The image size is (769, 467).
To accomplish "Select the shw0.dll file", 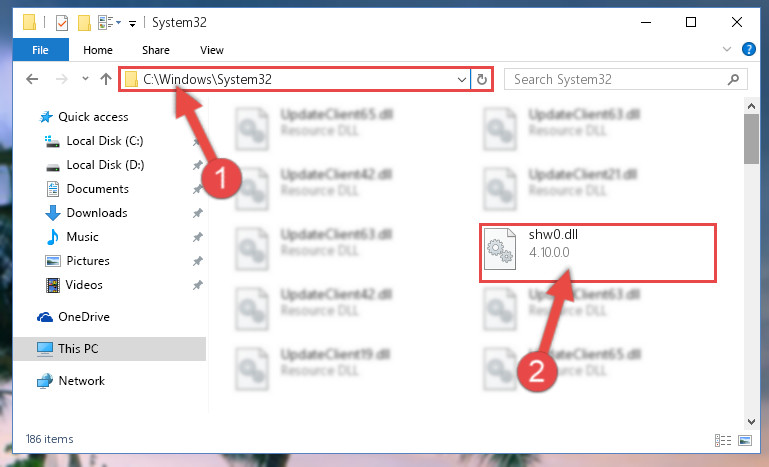I will coord(598,253).
